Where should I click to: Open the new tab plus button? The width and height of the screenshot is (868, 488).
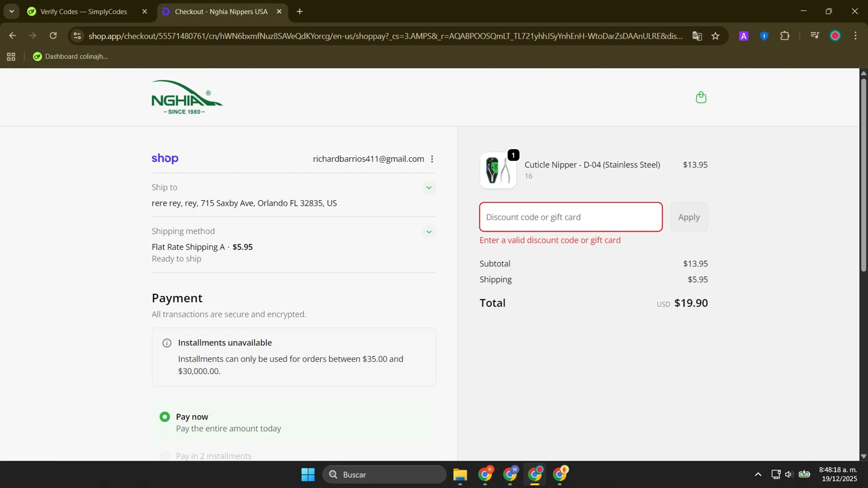(300, 12)
